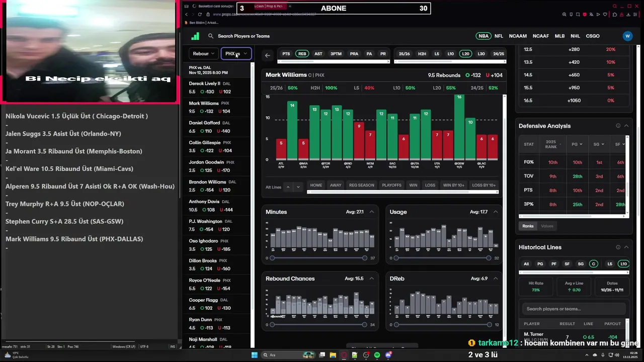Click the search magnifier icon beside Search Players
644x362 pixels.
pyautogui.click(x=211, y=36)
